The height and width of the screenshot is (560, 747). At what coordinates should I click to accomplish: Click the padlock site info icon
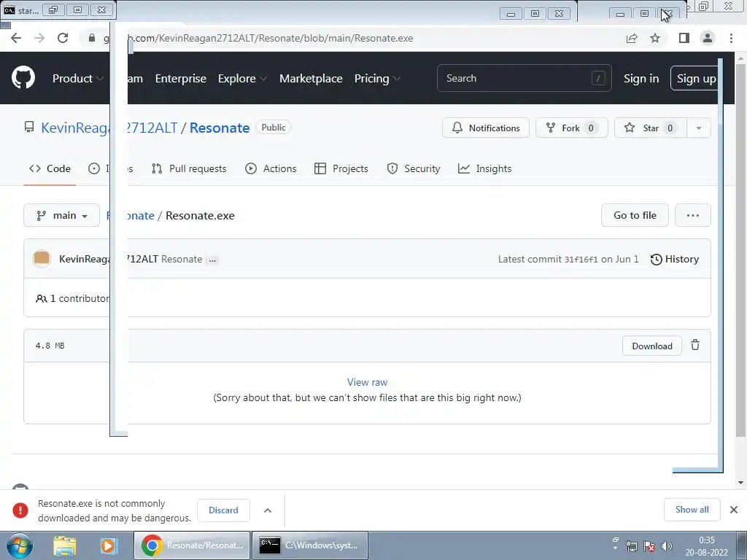click(92, 38)
